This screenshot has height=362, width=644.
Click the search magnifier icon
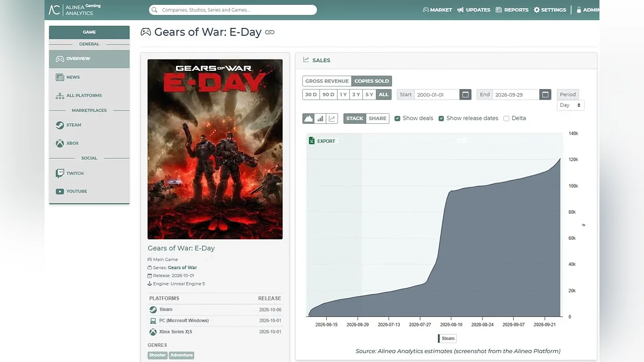(x=155, y=10)
